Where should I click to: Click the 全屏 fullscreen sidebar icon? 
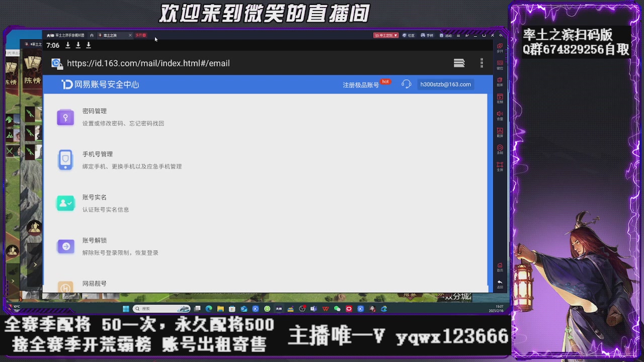pos(500,166)
